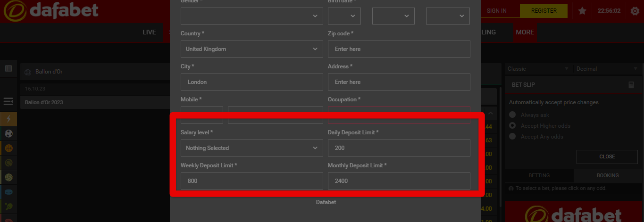Click the Zip code input field
644x222 pixels.
(399, 49)
